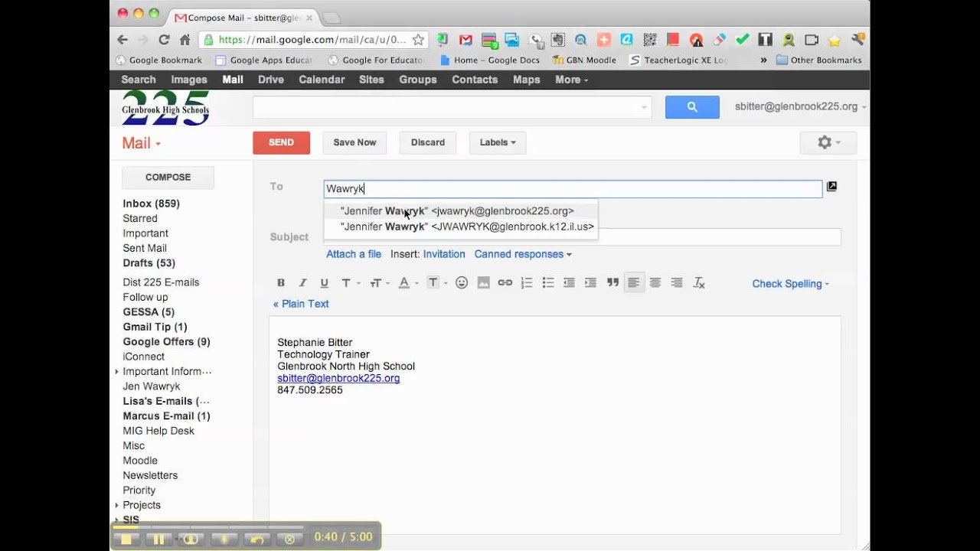Open Sites from the Google bar
980x551 pixels.
[x=371, y=80]
